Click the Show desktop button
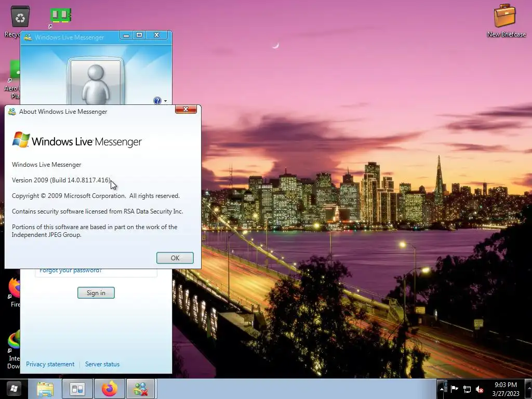The height and width of the screenshot is (399, 532). click(528, 389)
